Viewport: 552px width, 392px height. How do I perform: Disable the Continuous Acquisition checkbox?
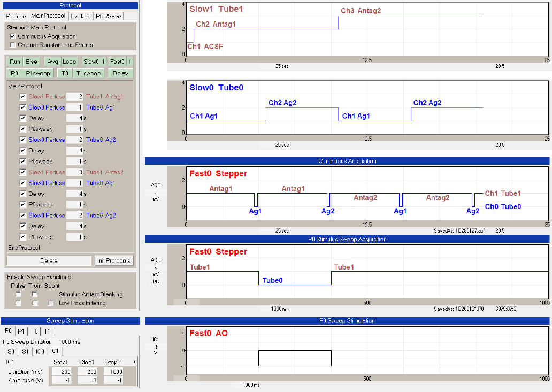(x=13, y=36)
